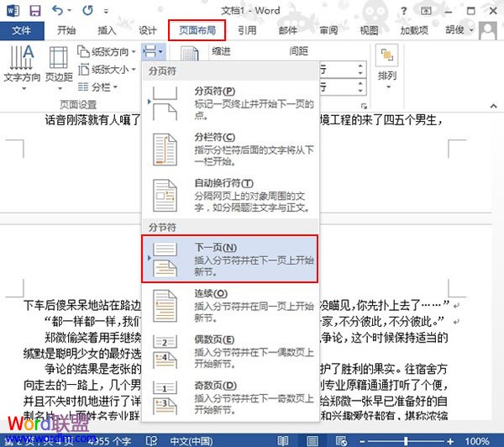The image size is (504, 447).
Task: Switch to the 插入 tab
Action: tap(107, 30)
